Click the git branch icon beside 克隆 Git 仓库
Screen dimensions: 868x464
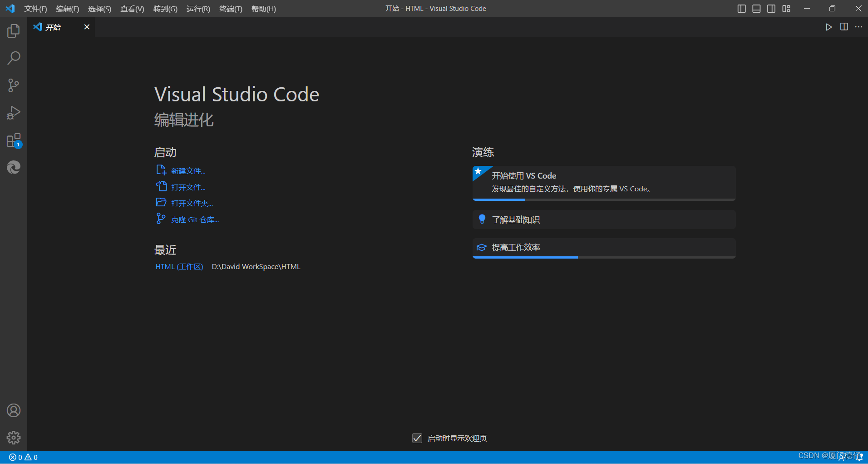pyautogui.click(x=161, y=219)
